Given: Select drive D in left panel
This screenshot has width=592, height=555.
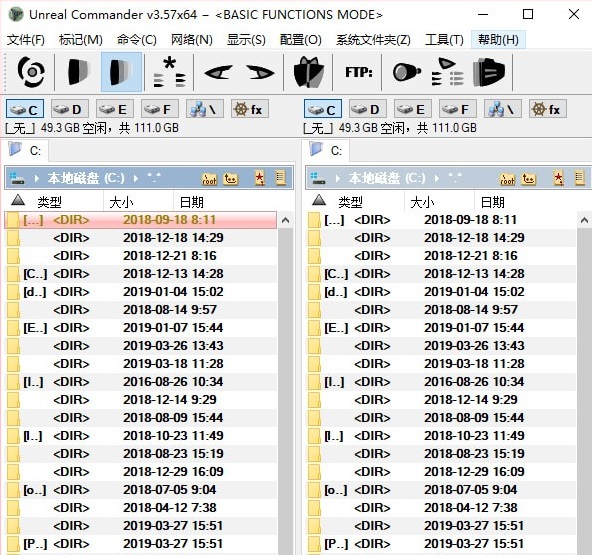Looking at the screenshot, I should pos(70,109).
